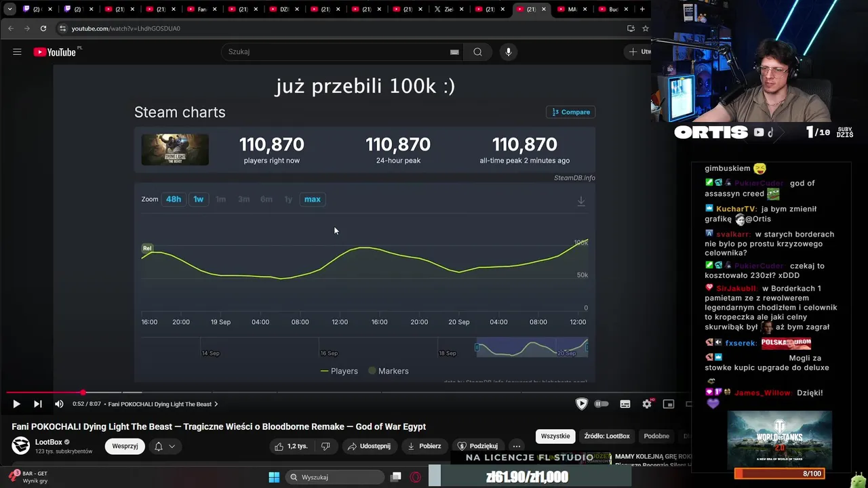Play the YouTube video
This screenshot has width=868, height=488.
pyautogui.click(x=16, y=404)
